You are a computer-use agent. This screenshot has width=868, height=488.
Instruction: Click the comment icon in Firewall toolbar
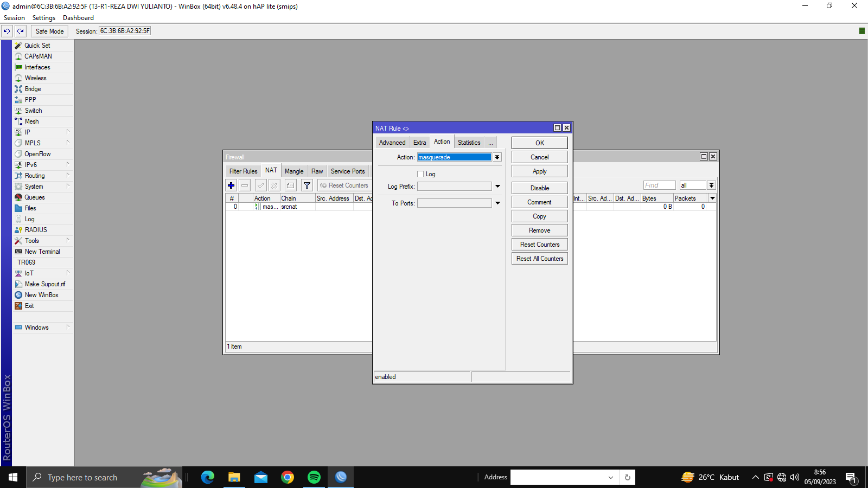click(x=291, y=185)
